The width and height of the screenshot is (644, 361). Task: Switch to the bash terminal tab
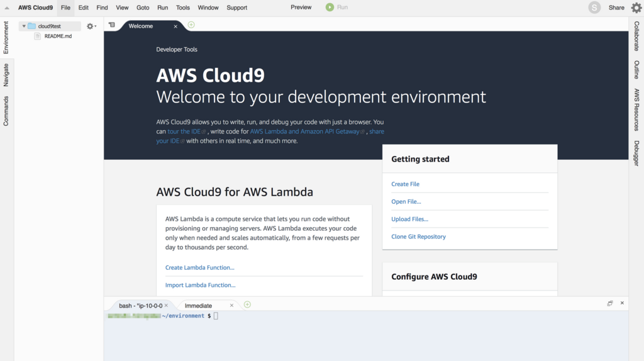pyautogui.click(x=140, y=306)
